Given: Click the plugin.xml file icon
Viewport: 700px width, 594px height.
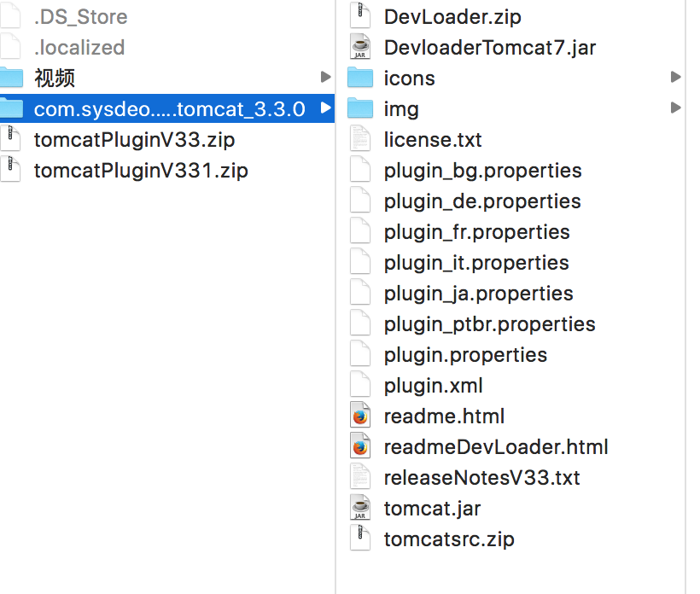Looking at the screenshot, I should [x=360, y=385].
